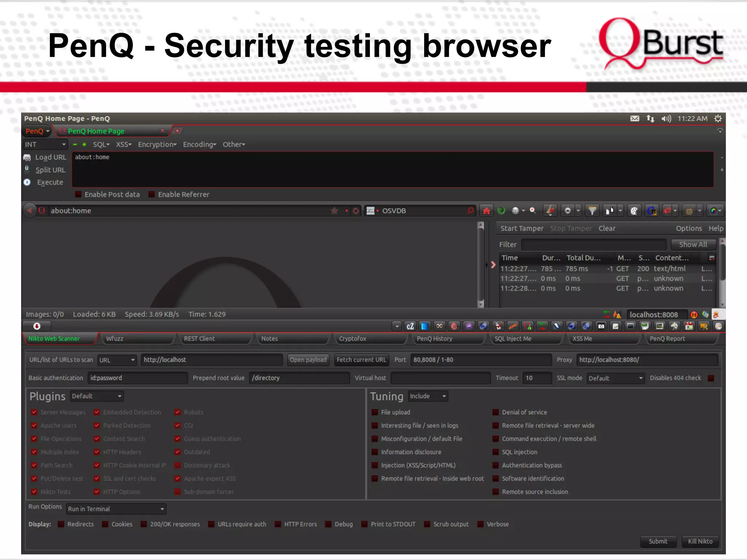Click the Kill Nikto button
The image size is (747, 560).
coord(700,541)
